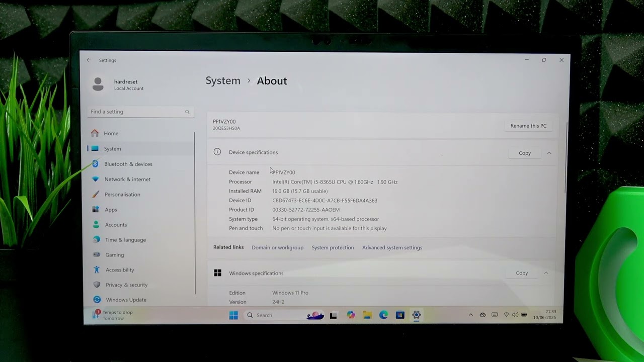Launch Microsoft Edge from the taskbar

(x=384, y=315)
